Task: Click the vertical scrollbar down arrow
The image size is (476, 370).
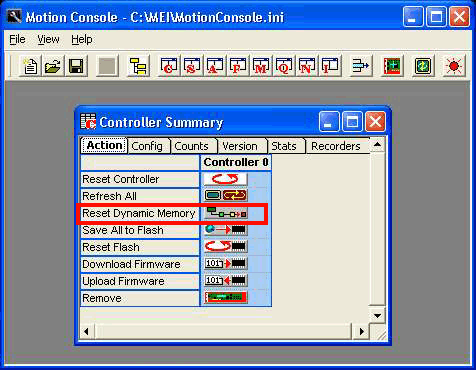Action: coord(377,316)
